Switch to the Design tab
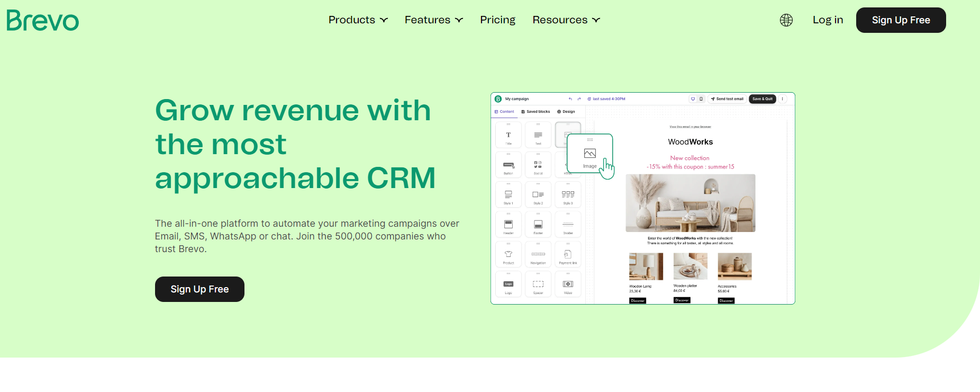 pos(566,112)
